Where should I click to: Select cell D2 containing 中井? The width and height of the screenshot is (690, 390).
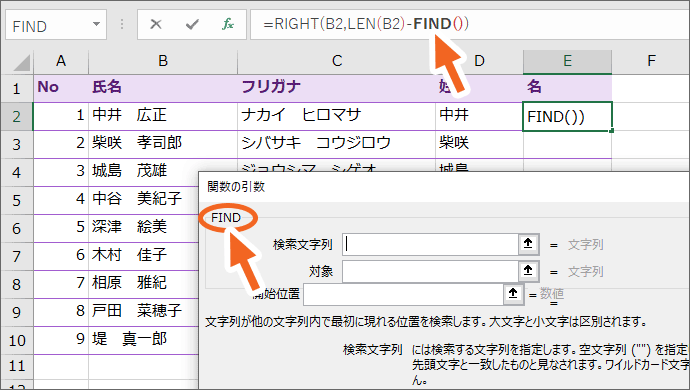479,116
